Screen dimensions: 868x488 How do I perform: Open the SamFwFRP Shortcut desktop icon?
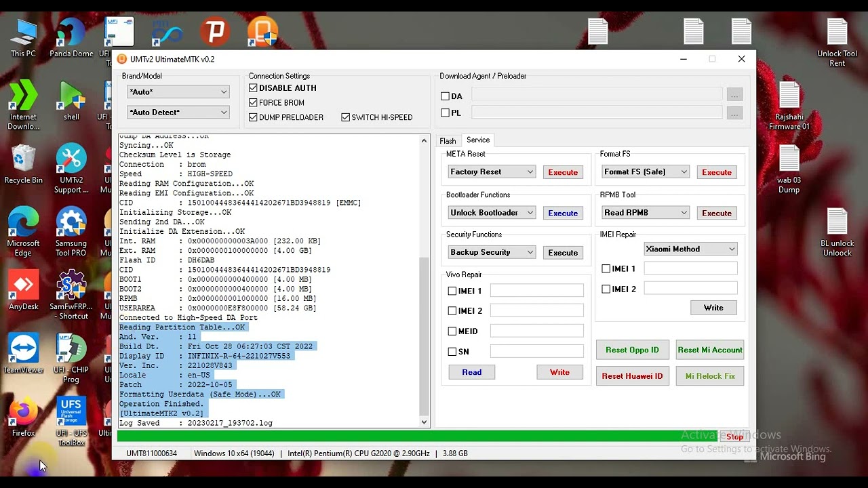click(71, 295)
